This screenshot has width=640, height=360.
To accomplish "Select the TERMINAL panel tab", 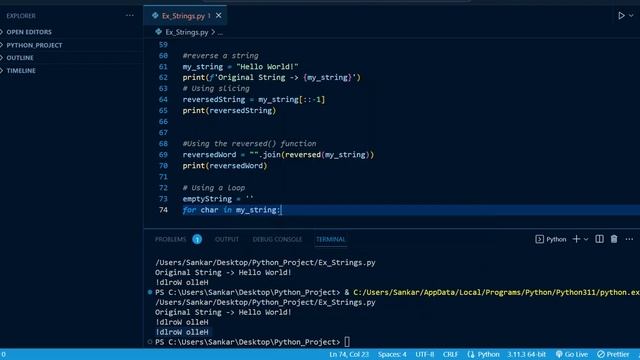I will (x=331, y=239).
